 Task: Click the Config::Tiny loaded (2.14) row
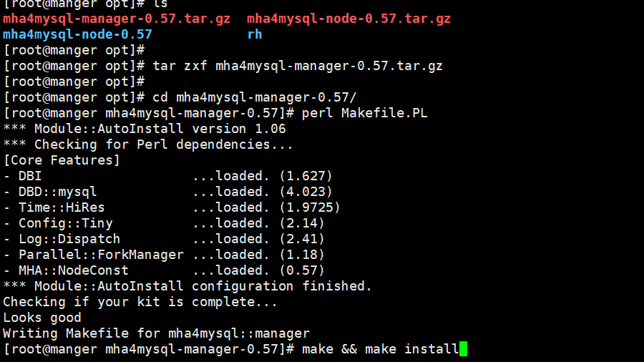tap(164, 223)
